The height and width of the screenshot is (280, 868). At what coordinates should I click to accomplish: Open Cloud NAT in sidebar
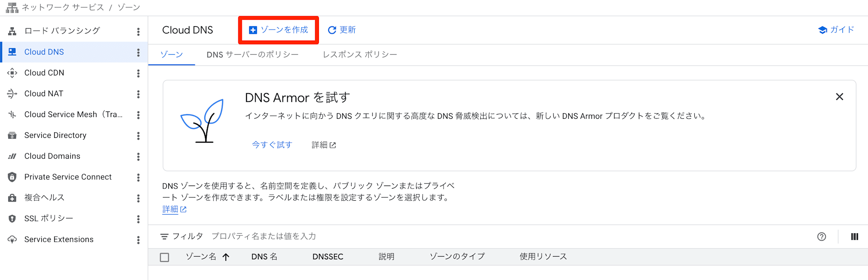44,94
